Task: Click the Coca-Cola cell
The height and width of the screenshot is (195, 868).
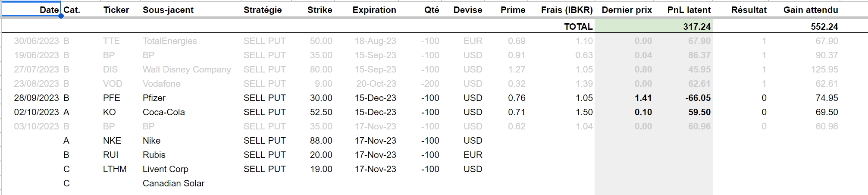Action: [163, 112]
